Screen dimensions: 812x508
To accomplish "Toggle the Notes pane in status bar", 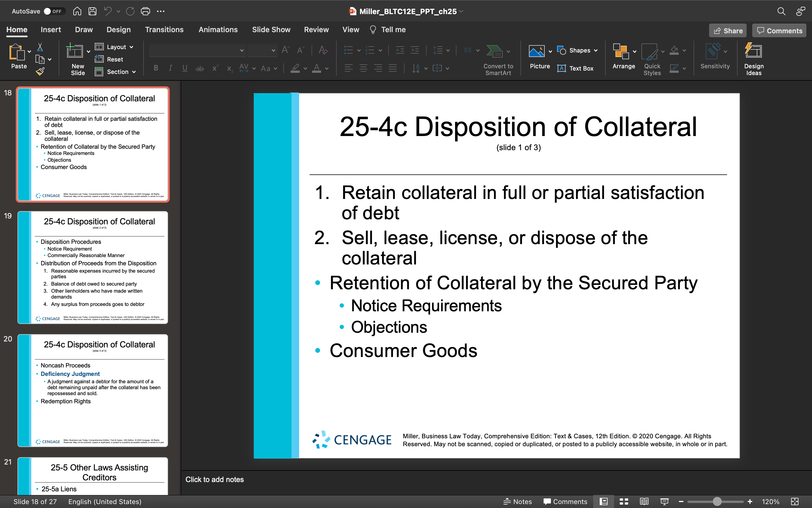I will click(517, 502).
